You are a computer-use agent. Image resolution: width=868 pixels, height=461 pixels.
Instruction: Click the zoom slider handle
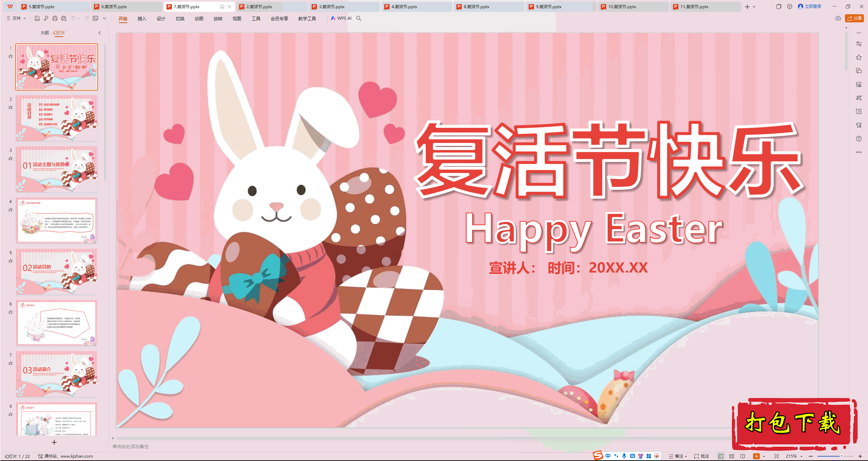(x=842, y=456)
